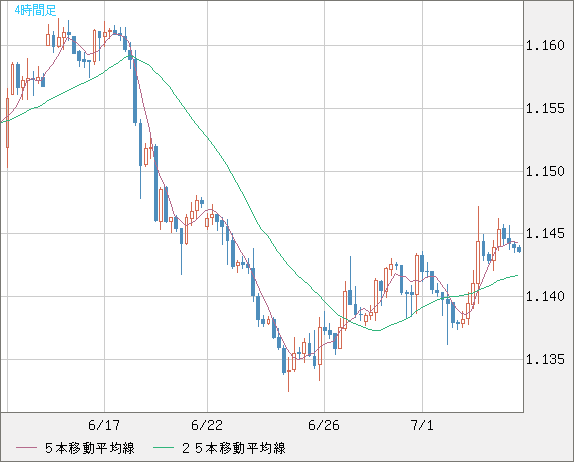Click the 6/26 date axis label
Viewport: 574px width, 462px height.
[324, 425]
